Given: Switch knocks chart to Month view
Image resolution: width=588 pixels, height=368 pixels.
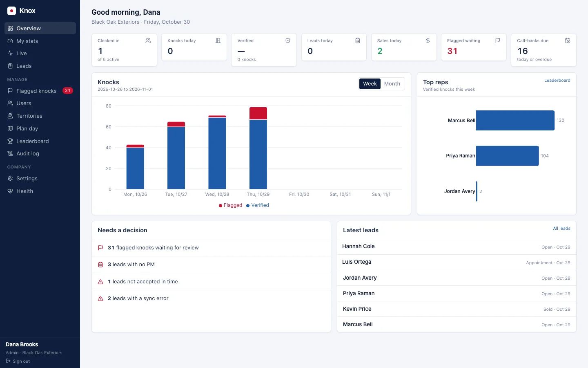Looking at the screenshot, I should [392, 84].
